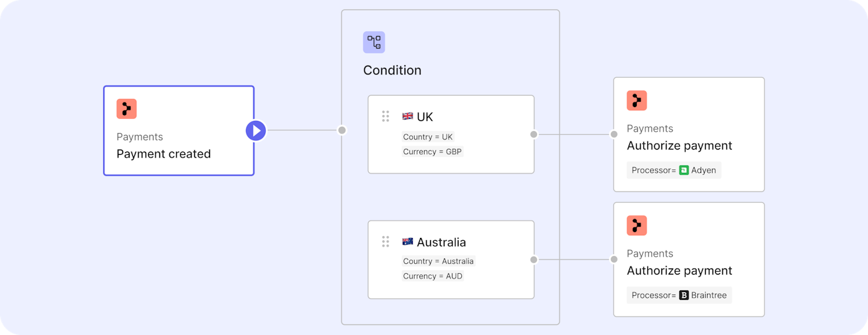Click the Condition branching icon
Screen dimensions: 868x335
[x=374, y=43]
